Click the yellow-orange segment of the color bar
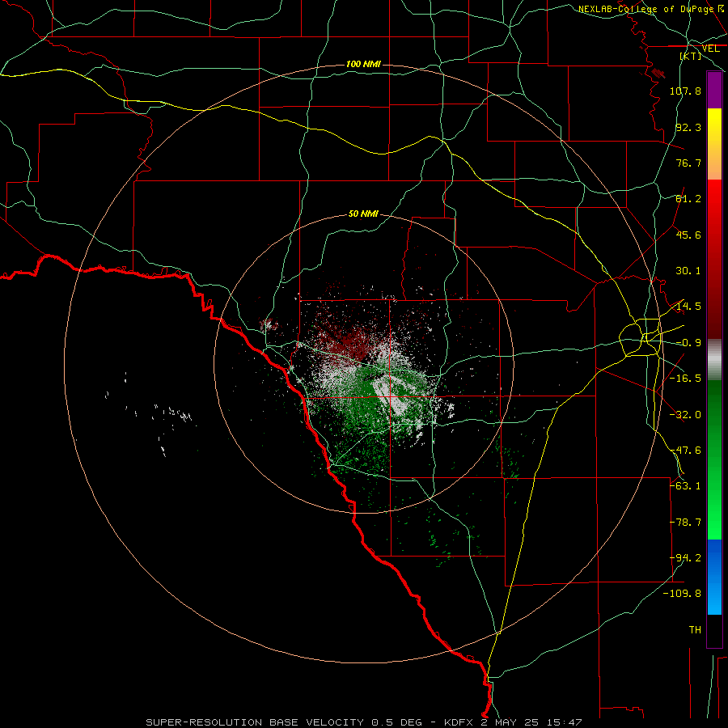The width and height of the screenshot is (728, 728). tap(714, 144)
